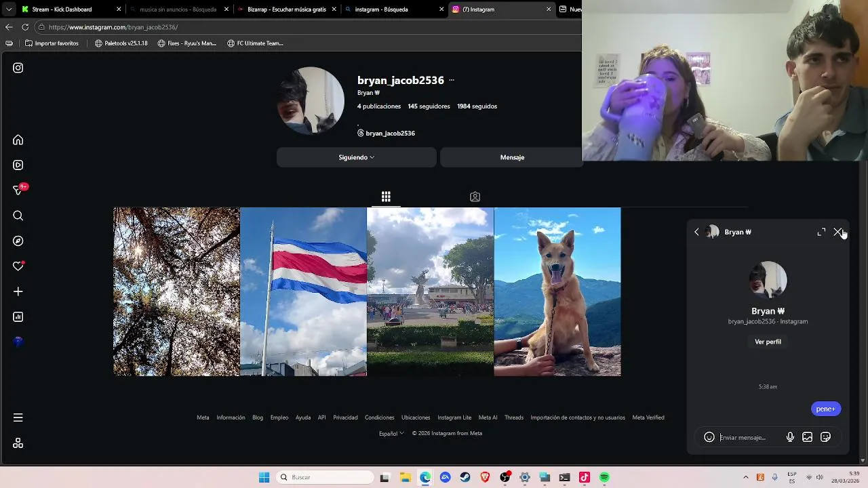Open Spotify from taskbar
Viewport: 868px width, 488px height.
604,477
